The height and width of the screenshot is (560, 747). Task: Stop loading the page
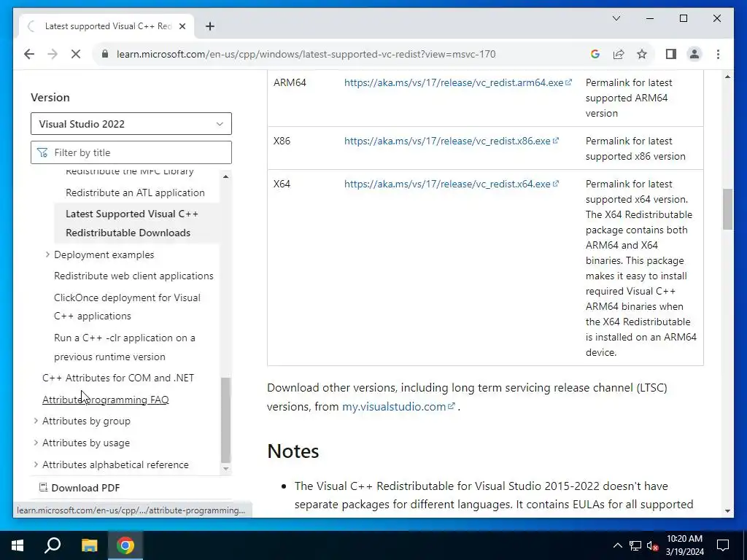pyautogui.click(x=76, y=54)
